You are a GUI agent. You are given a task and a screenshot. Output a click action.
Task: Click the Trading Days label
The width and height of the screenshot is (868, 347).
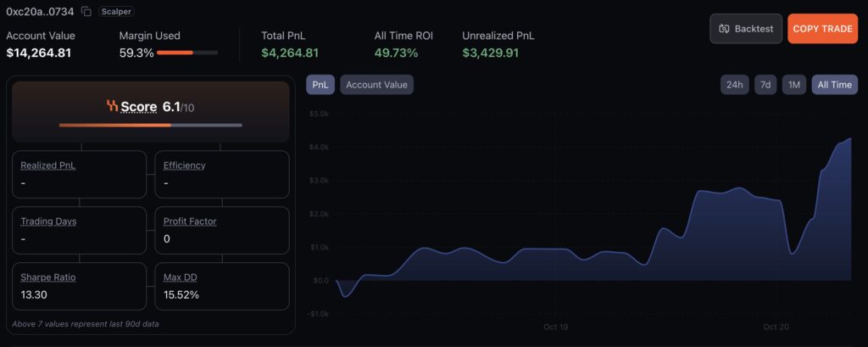[50, 221]
